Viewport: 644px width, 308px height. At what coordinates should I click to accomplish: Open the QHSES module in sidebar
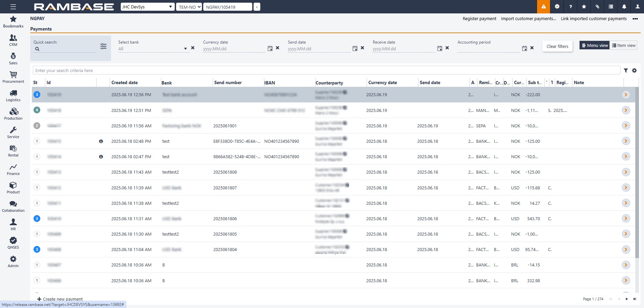point(13,243)
